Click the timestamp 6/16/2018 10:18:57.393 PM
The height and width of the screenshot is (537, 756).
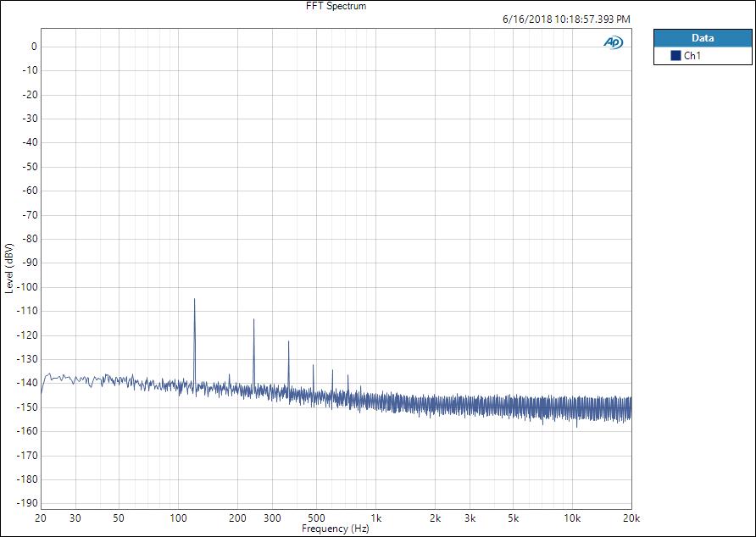[x=566, y=19]
